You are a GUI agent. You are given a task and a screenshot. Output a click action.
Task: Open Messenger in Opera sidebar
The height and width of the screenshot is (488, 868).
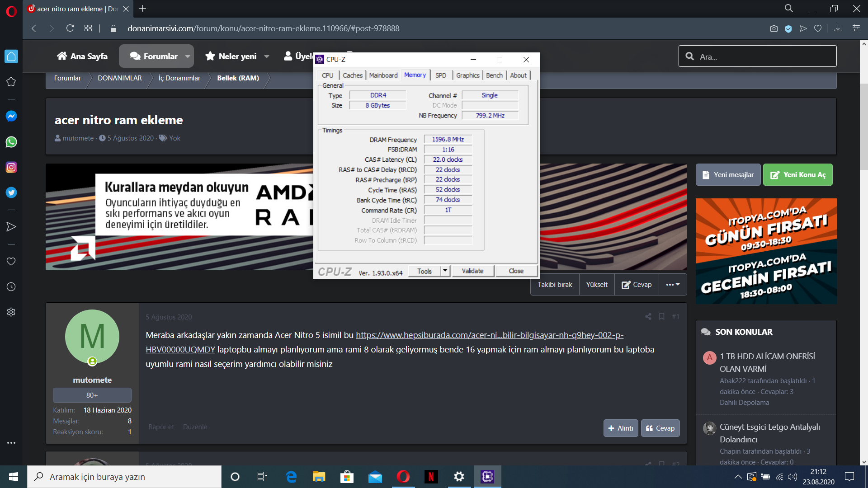[11, 116]
